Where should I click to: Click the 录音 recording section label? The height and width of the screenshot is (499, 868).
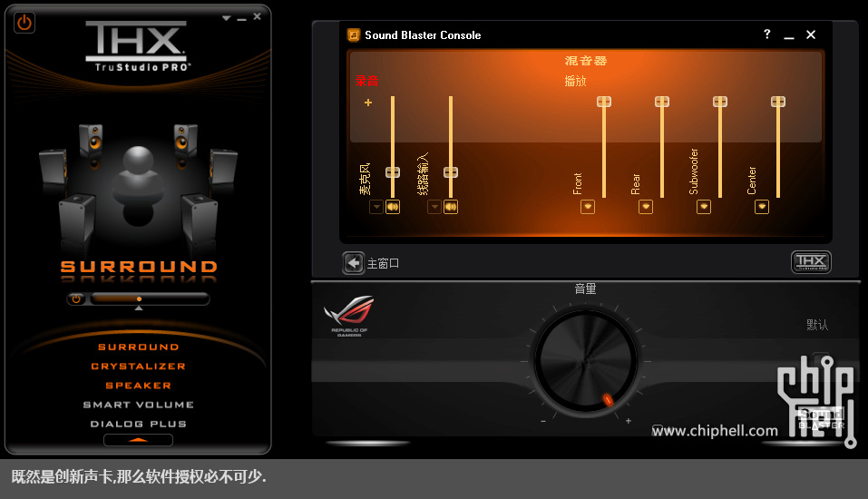(366, 81)
